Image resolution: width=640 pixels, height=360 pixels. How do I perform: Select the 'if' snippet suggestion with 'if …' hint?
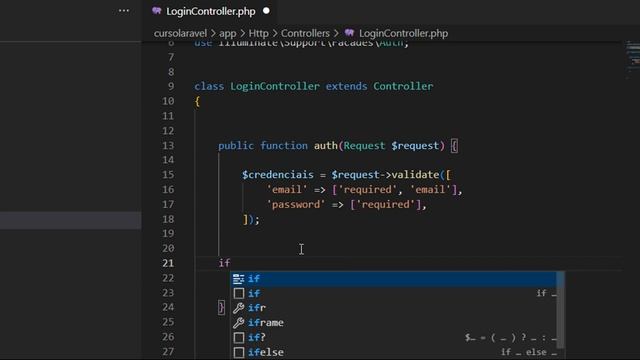tap(394, 293)
